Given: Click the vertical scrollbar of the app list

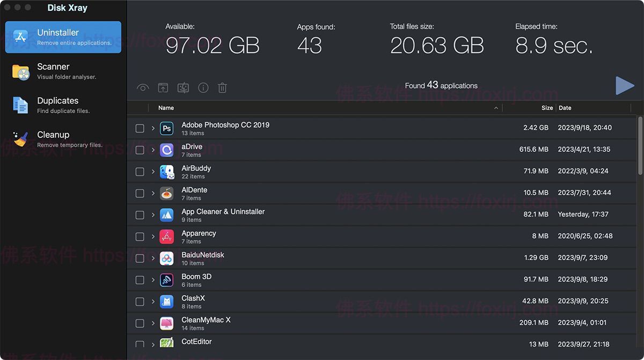Looking at the screenshot, I should [640, 145].
